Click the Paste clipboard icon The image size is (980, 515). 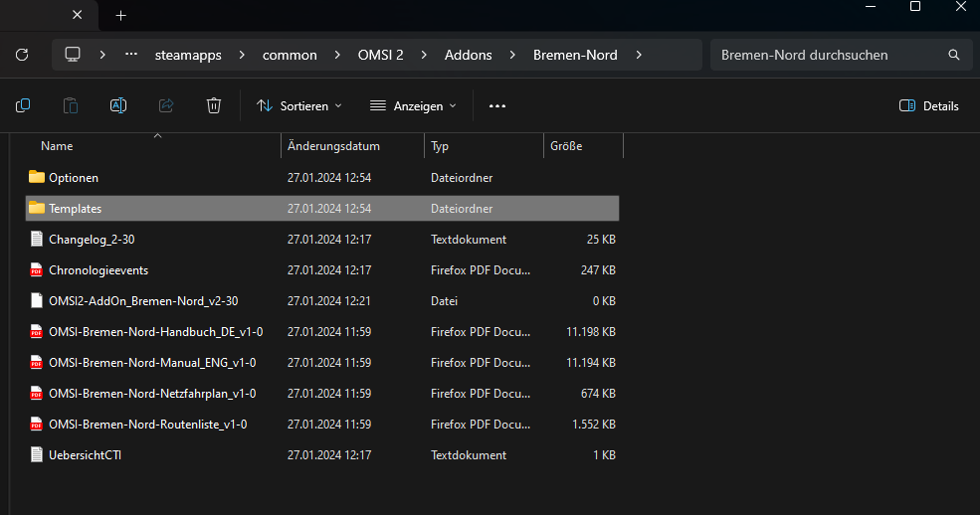pyautogui.click(x=71, y=105)
